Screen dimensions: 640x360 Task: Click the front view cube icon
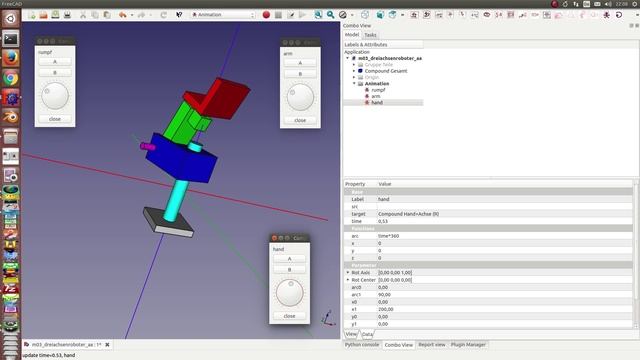[x=380, y=15]
